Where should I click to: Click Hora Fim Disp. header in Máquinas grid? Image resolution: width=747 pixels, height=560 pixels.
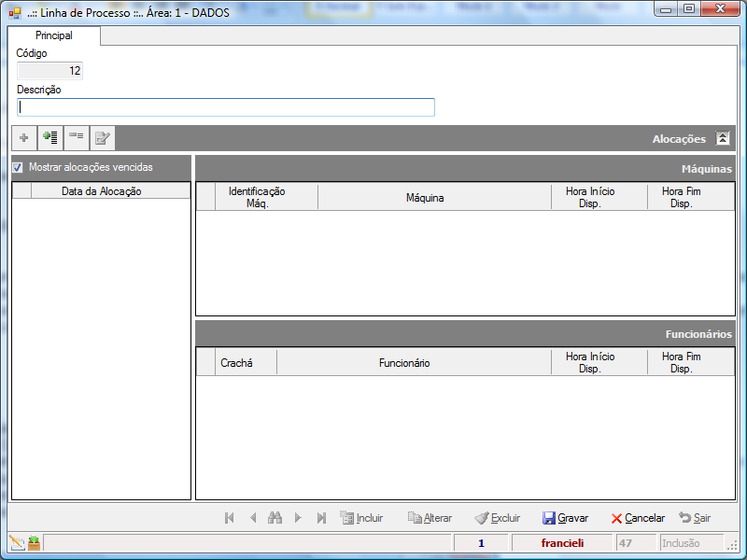coord(691,197)
